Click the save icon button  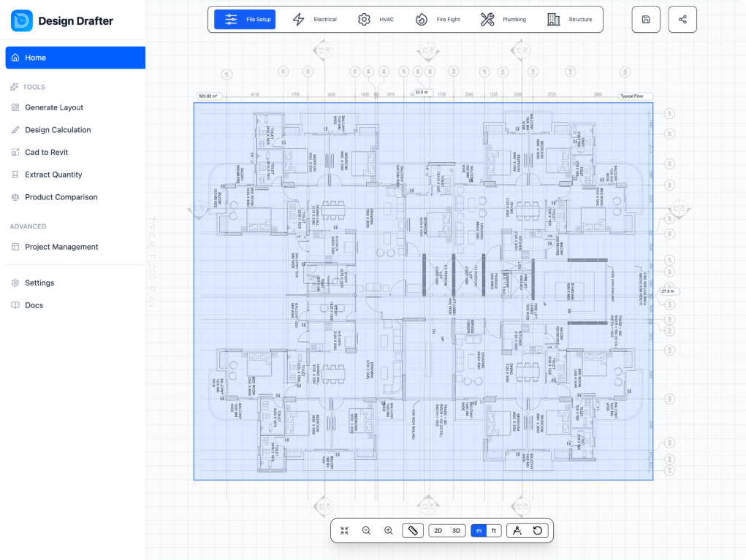click(646, 20)
